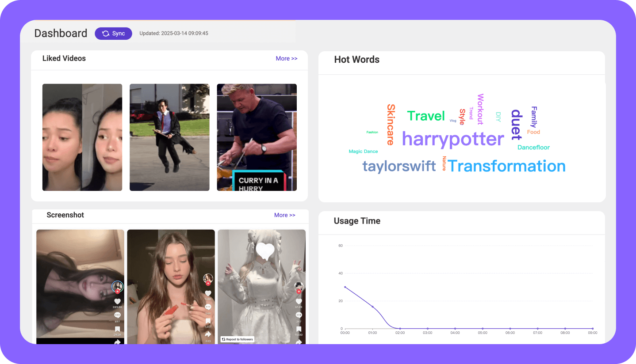The image size is (636, 364).
Task: Click the 03:00 x-axis label
Action: (x=428, y=333)
